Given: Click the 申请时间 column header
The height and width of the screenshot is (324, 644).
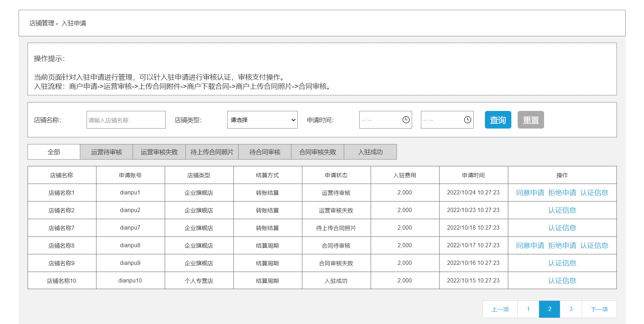Looking at the screenshot, I should point(473,175).
